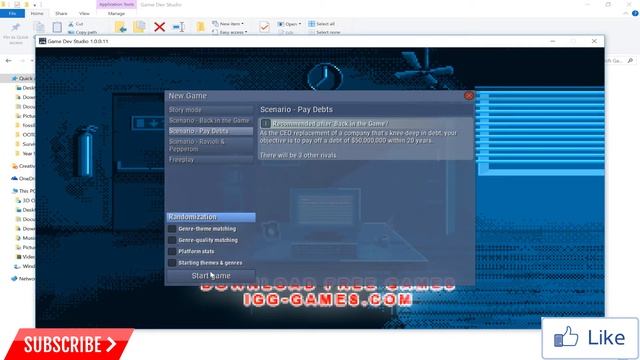Click the Move to icon in ribbon
The width and height of the screenshot is (640, 360).
click(120, 27)
